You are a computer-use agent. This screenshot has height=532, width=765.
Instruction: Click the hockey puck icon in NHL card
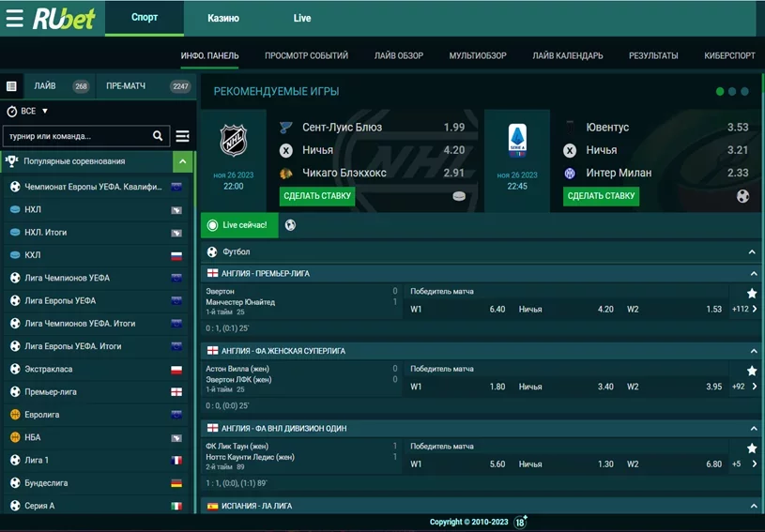(459, 196)
